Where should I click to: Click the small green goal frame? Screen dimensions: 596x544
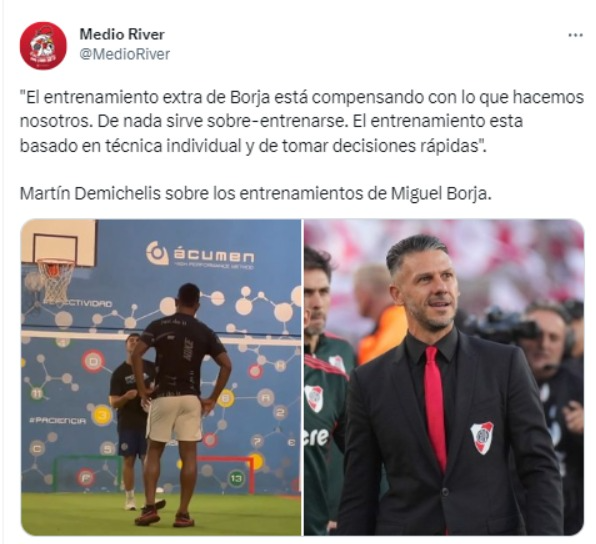pyautogui.click(x=88, y=474)
